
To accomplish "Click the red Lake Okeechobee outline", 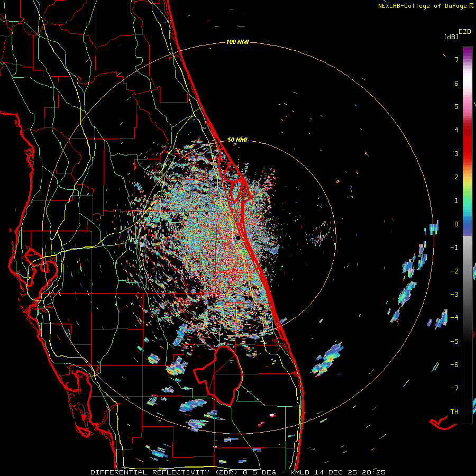I will [x=218, y=375].
